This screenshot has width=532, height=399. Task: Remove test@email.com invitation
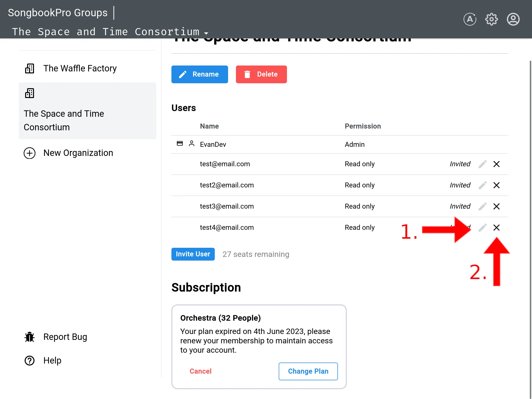tap(497, 164)
